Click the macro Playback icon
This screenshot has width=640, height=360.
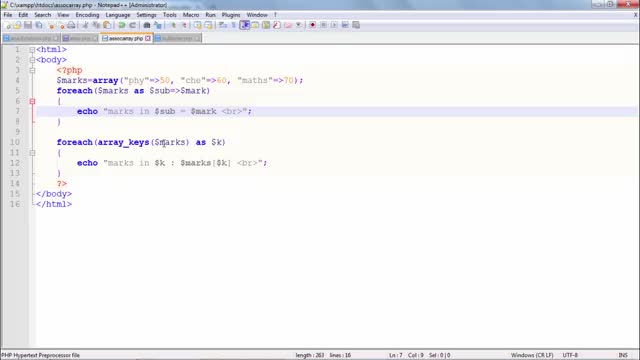pos(334,25)
